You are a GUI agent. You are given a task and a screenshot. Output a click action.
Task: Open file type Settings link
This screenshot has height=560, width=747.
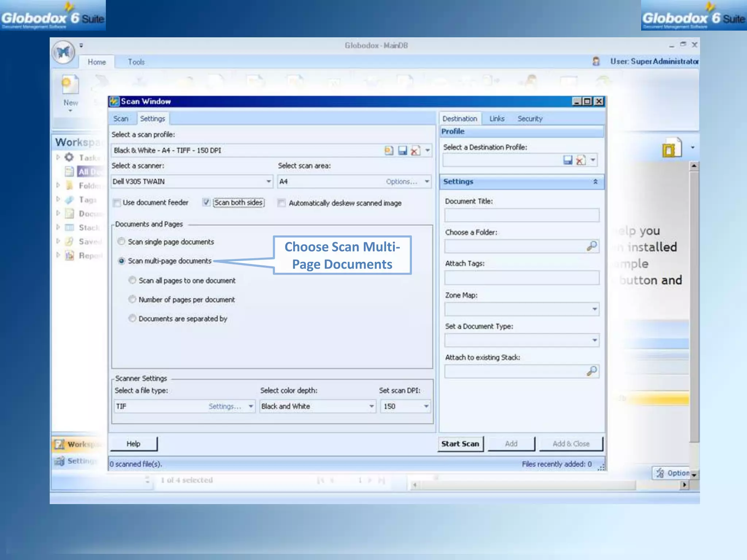pos(225,406)
